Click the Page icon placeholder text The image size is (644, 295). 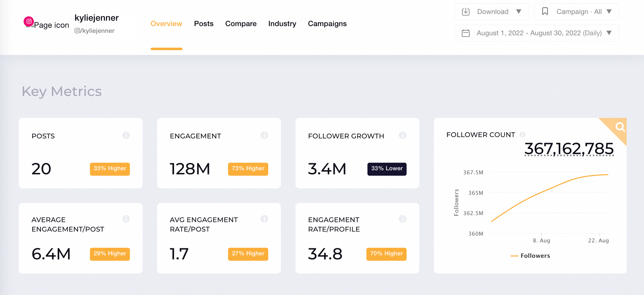(52, 25)
